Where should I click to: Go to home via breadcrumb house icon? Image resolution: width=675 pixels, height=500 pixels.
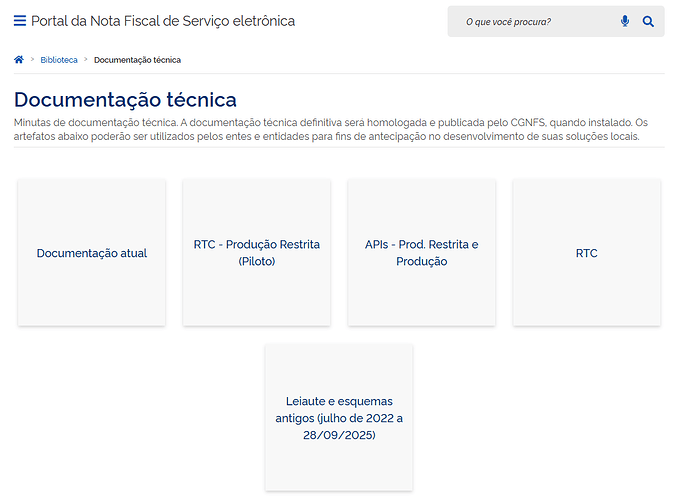pyautogui.click(x=19, y=60)
